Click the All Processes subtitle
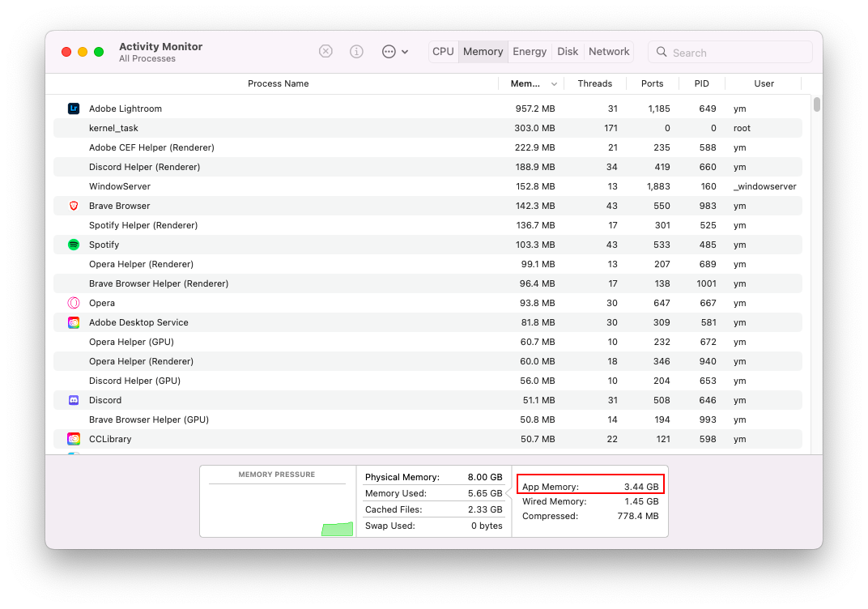This screenshot has height=609, width=868. 147,58
